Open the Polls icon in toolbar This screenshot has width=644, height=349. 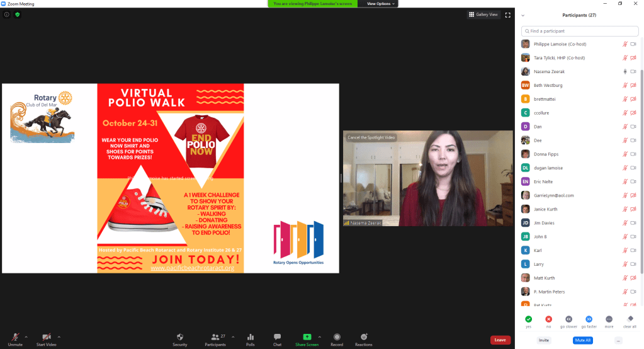pos(251,337)
